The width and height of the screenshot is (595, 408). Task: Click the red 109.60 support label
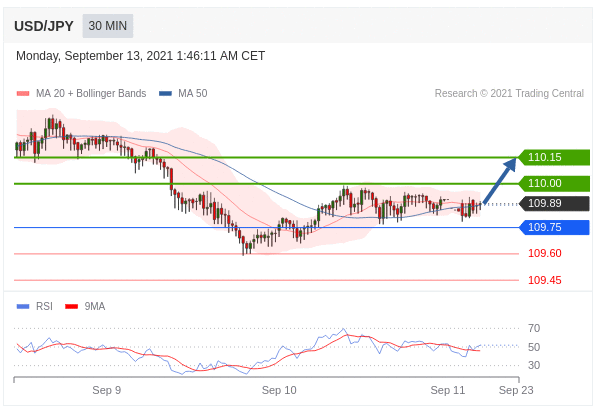tap(545, 253)
